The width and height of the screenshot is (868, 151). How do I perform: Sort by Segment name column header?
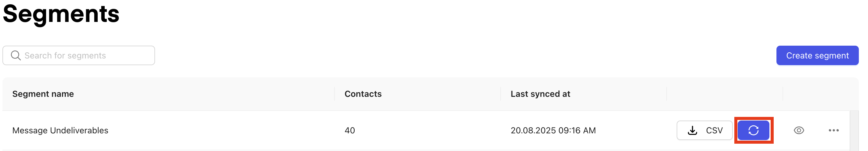tap(43, 94)
